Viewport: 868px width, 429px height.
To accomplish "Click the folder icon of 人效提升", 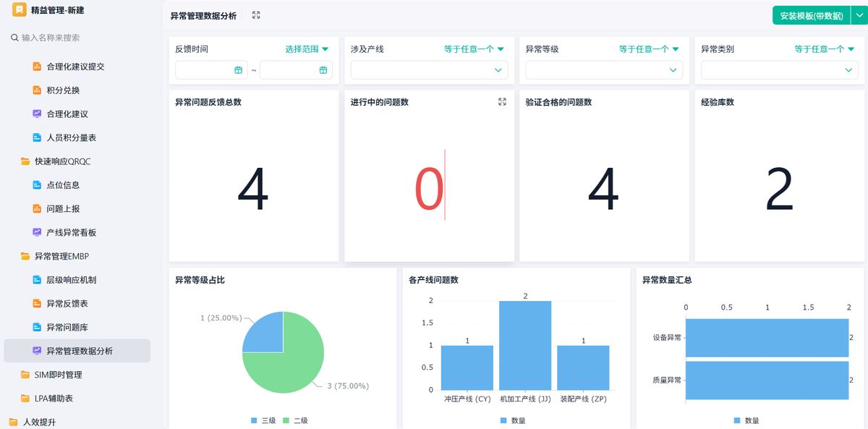I will [13, 422].
